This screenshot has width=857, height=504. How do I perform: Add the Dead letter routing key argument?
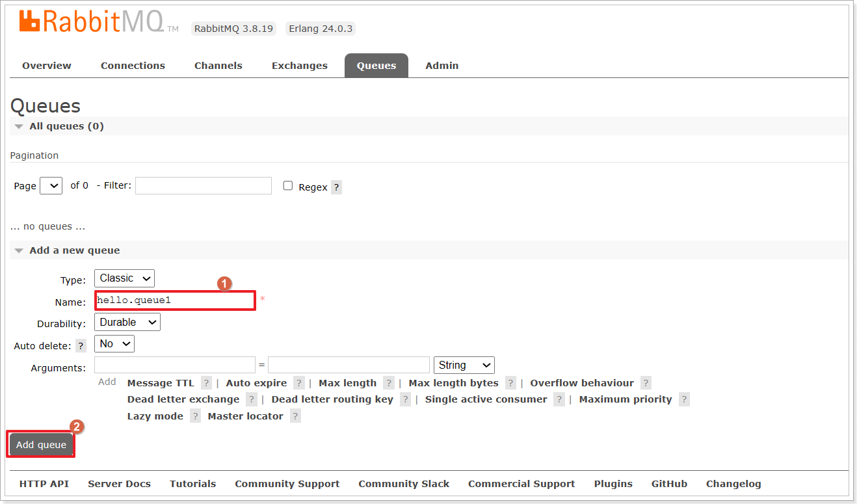[332, 399]
